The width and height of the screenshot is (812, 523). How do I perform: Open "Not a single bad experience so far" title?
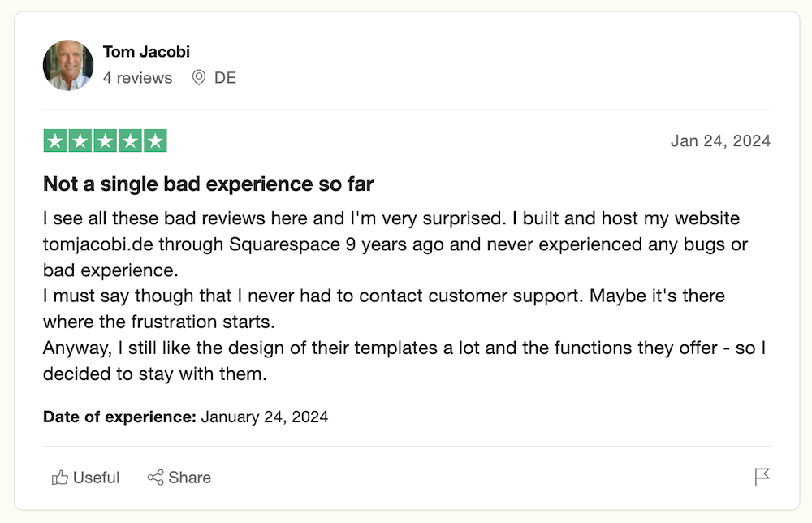click(208, 184)
